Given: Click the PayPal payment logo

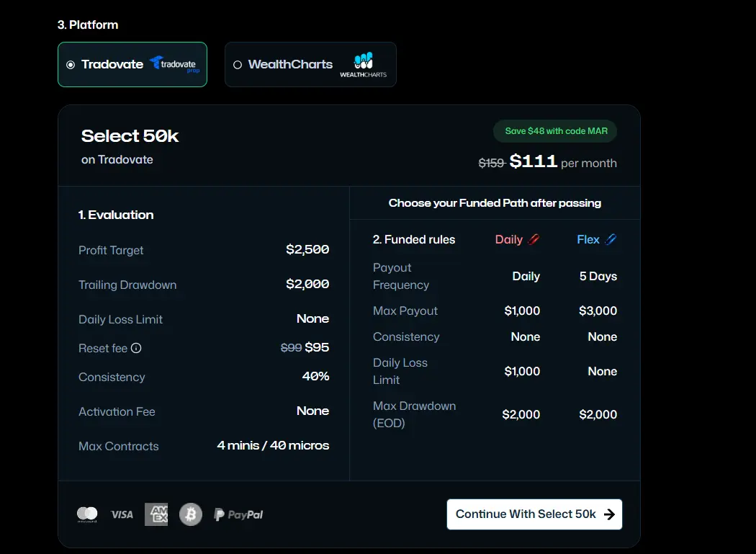Looking at the screenshot, I should (238, 514).
